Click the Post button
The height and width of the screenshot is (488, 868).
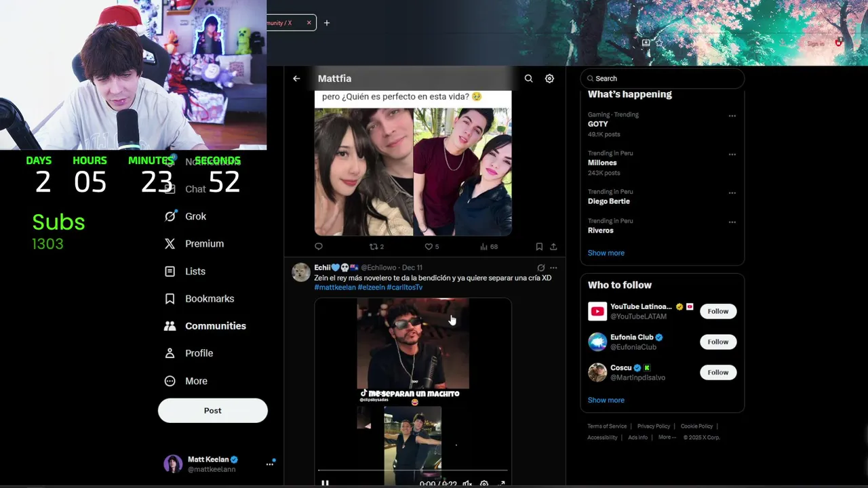[x=213, y=411]
